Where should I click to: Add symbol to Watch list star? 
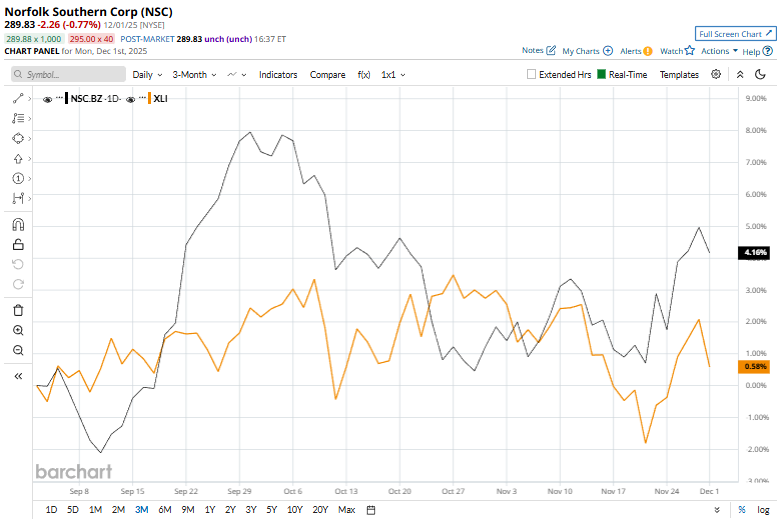tap(677, 51)
